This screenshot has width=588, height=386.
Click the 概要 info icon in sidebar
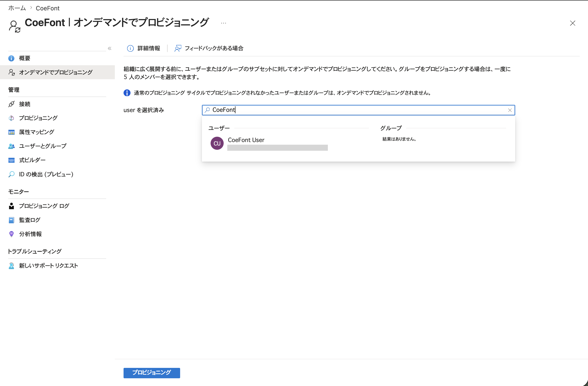[x=11, y=58]
